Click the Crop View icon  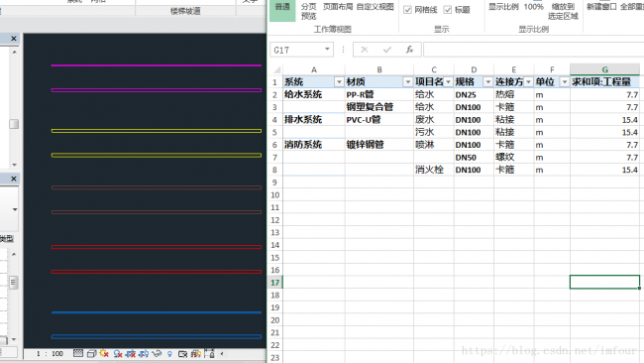pyautogui.click(x=131, y=353)
